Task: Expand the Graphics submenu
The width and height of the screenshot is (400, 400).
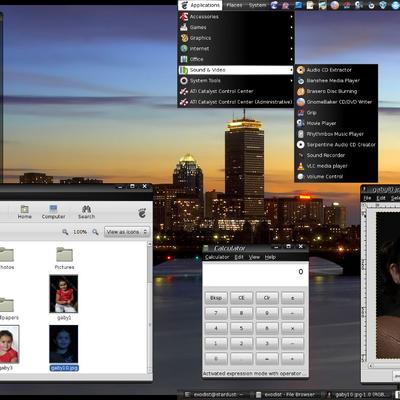Action: tap(236, 38)
